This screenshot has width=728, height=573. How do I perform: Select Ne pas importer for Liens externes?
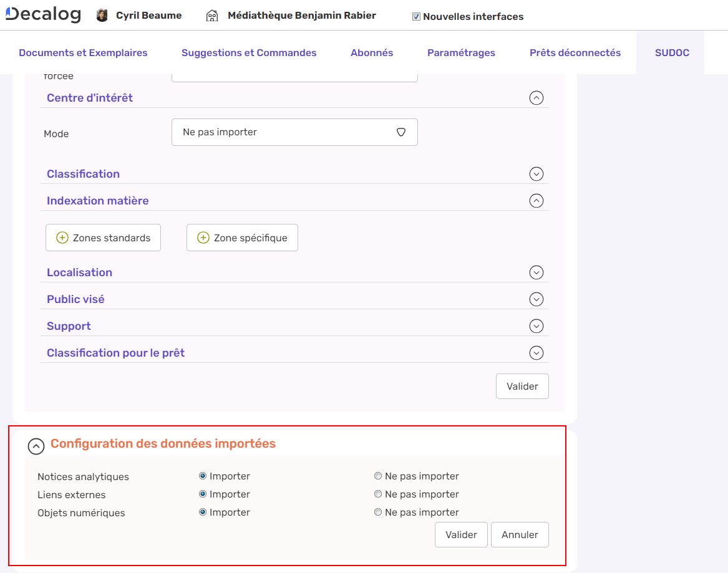click(378, 494)
